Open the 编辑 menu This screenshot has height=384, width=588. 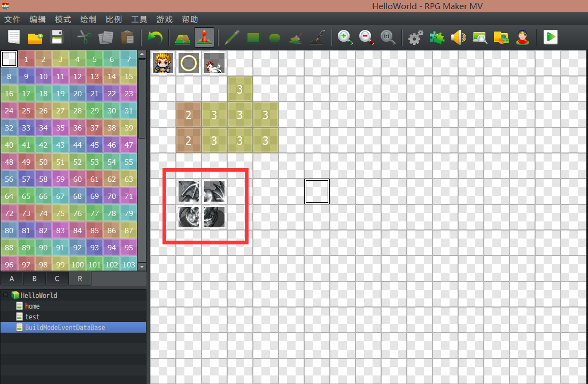tap(37, 19)
